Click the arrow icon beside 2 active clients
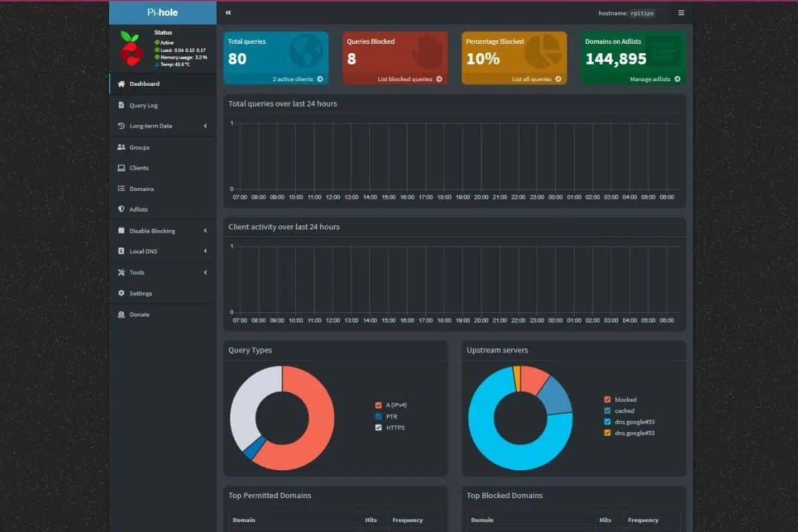 tap(320, 79)
